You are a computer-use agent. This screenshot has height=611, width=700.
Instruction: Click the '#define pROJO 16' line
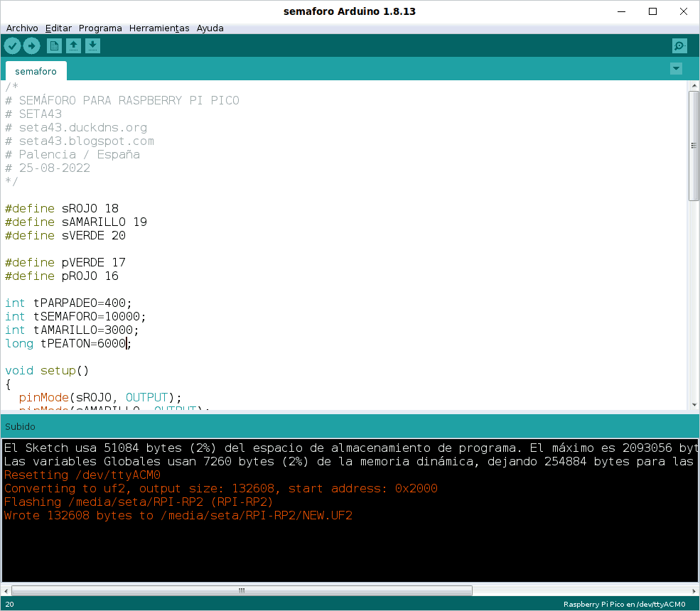coord(62,276)
